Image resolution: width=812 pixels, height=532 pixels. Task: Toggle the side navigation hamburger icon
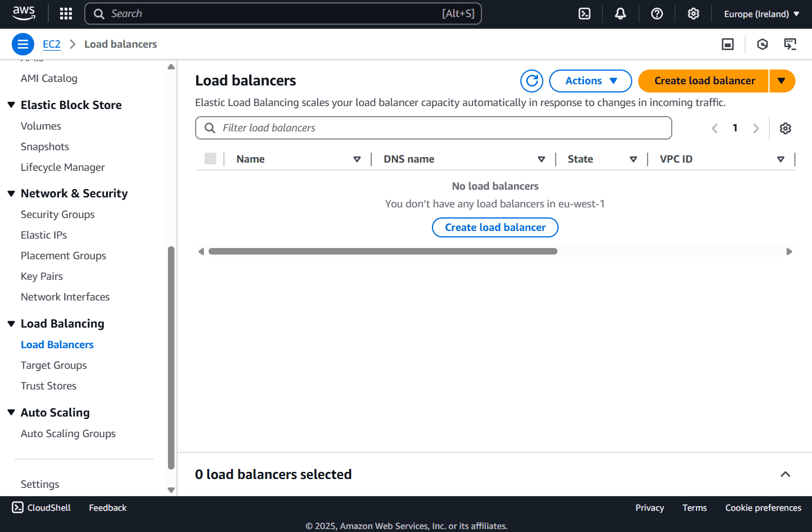[x=23, y=44]
